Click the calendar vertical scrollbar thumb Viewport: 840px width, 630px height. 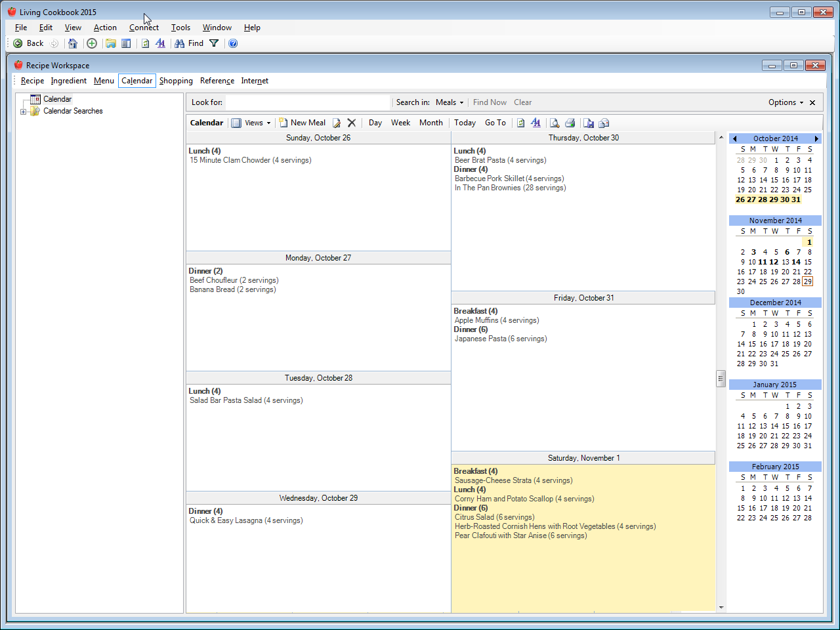click(x=721, y=379)
